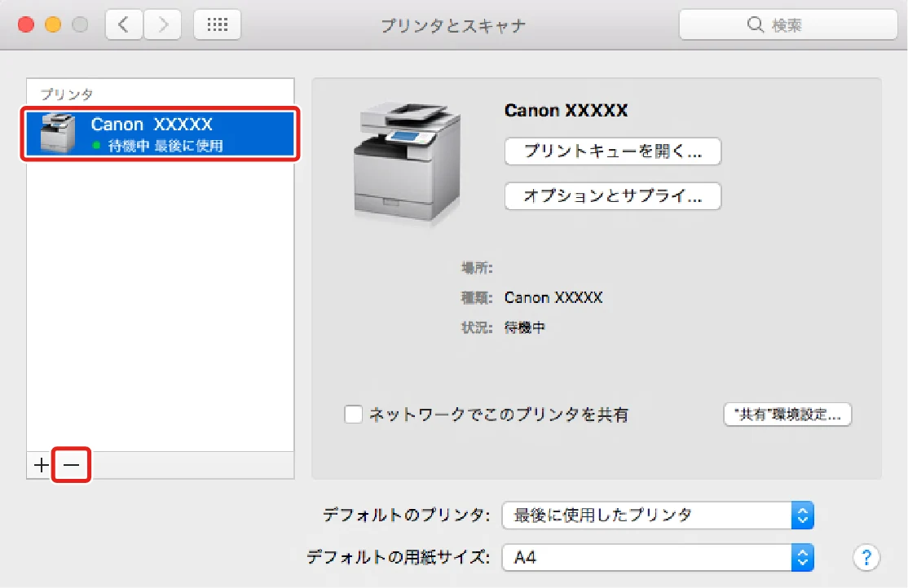
Task: Open デフォルトのプリンタ dropdown
Action: pos(658,515)
